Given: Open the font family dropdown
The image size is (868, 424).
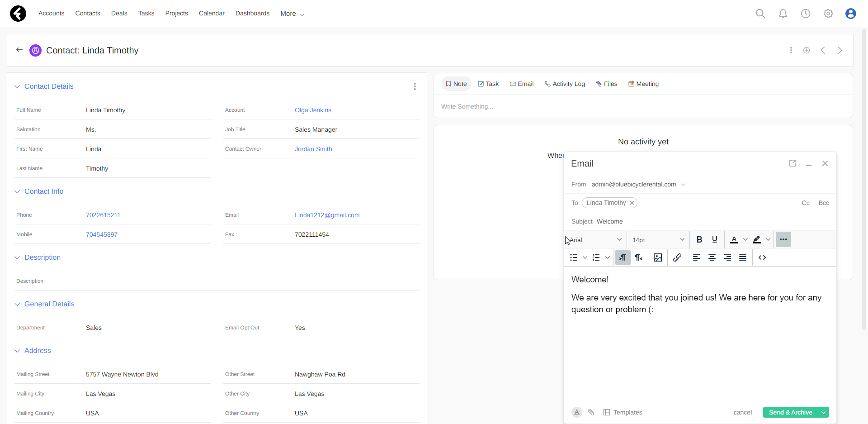Looking at the screenshot, I should click(x=595, y=239).
